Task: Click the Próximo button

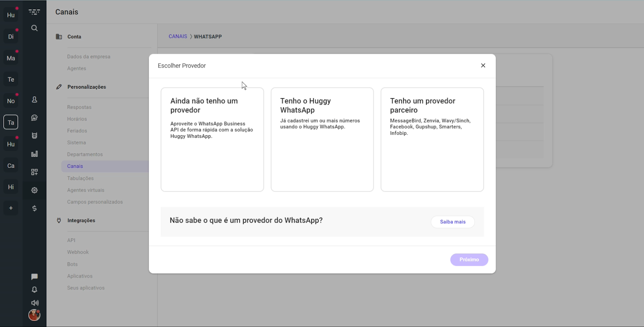Action: [469, 260]
